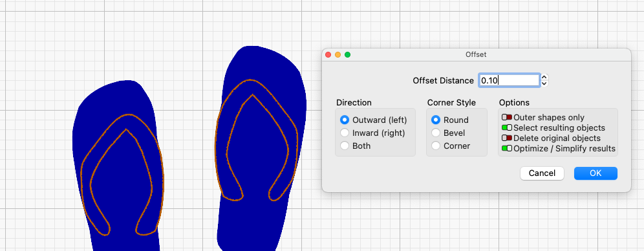Cancel the Offset dialog
644x251 pixels.
pyautogui.click(x=542, y=173)
